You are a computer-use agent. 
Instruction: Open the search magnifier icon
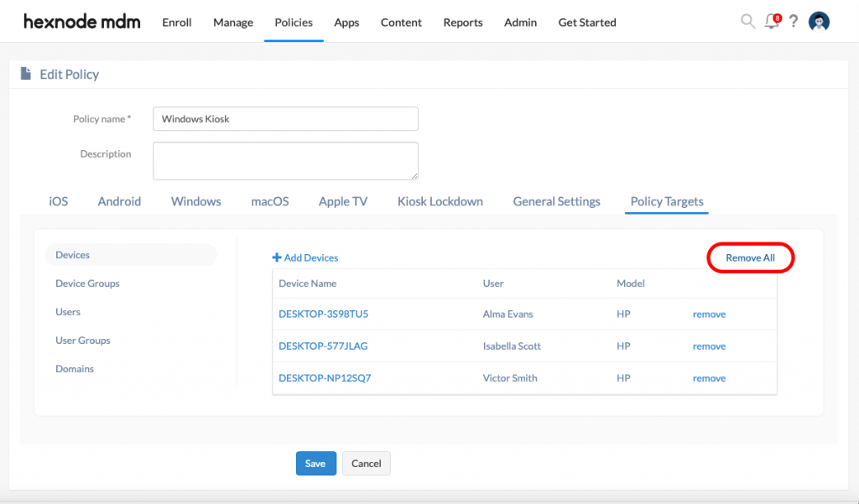point(747,22)
